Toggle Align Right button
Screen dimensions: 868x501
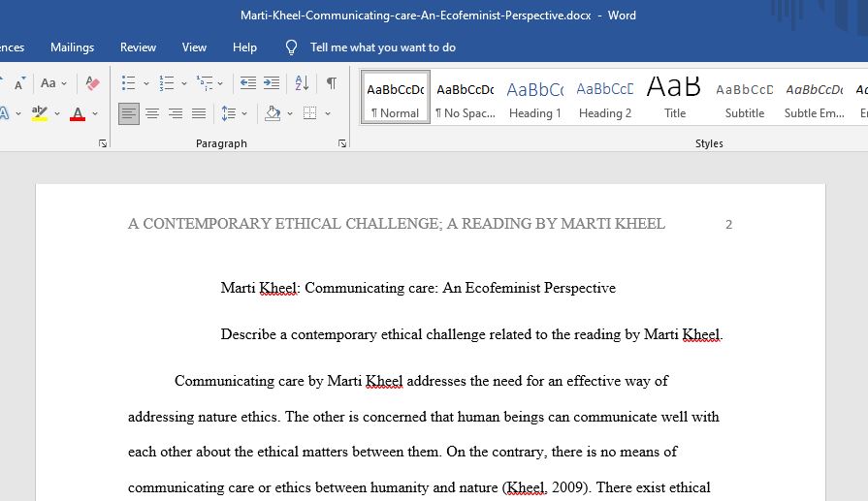[176, 114]
